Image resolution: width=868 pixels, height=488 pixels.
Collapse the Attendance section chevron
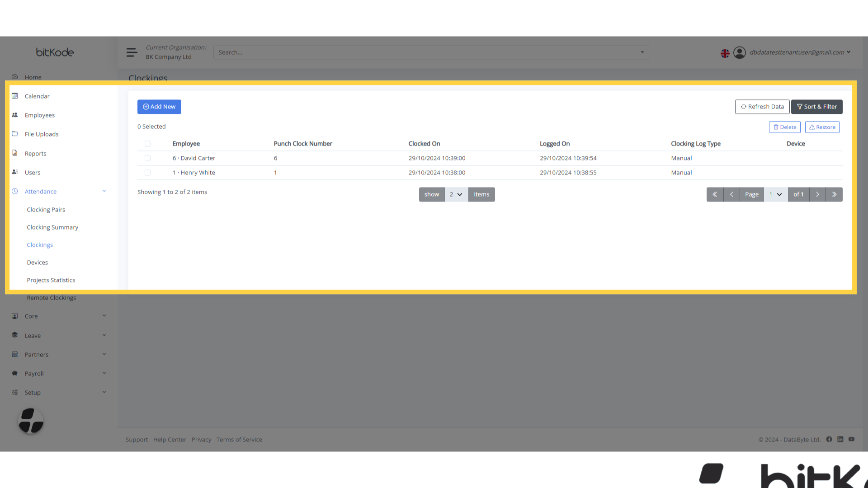click(104, 191)
